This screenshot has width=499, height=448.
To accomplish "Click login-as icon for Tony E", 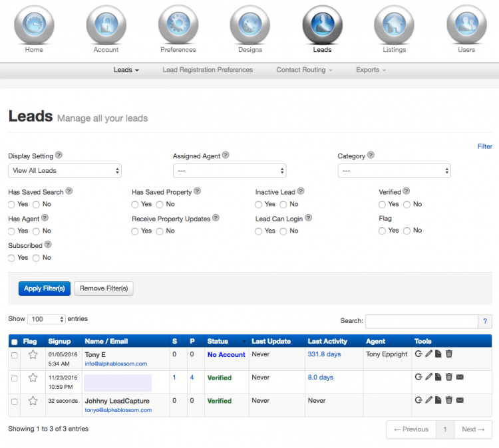I will coord(418,354).
